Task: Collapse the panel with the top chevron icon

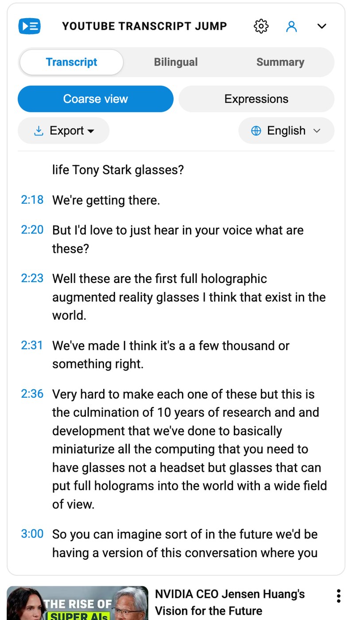Action: 321,26
